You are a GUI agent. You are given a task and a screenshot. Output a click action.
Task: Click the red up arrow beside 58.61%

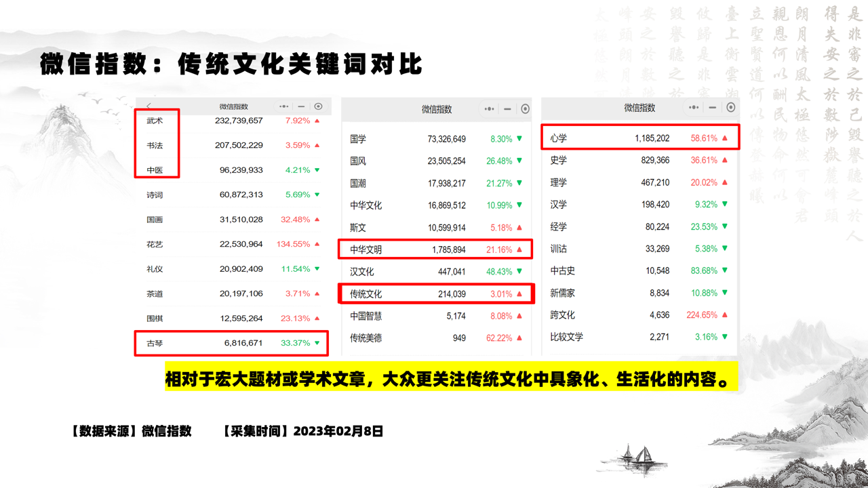point(724,138)
